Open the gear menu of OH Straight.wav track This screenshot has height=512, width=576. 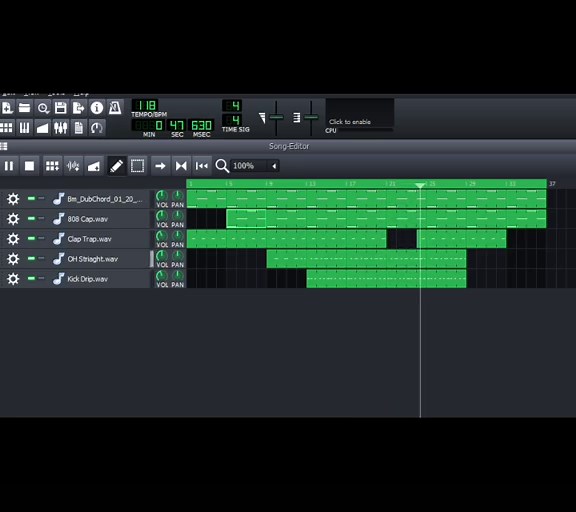[13, 259]
